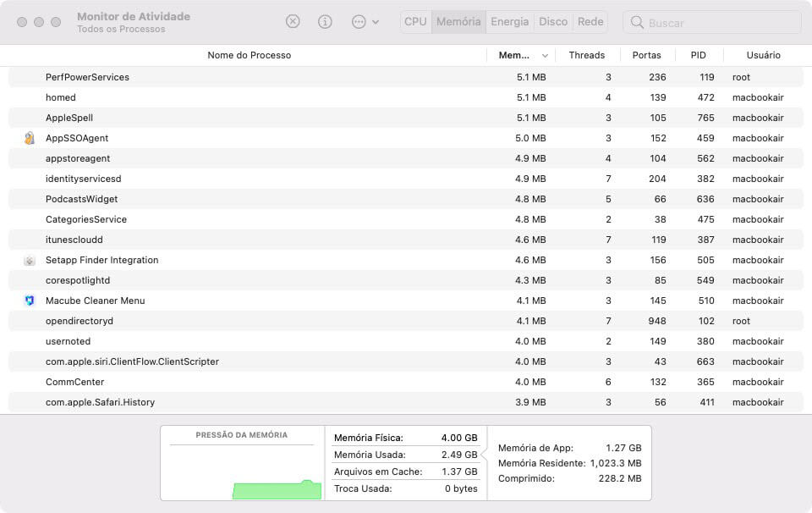The image size is (812, 513).
Task: Select the PodcastsWidget process
Action: pos(405,199)
